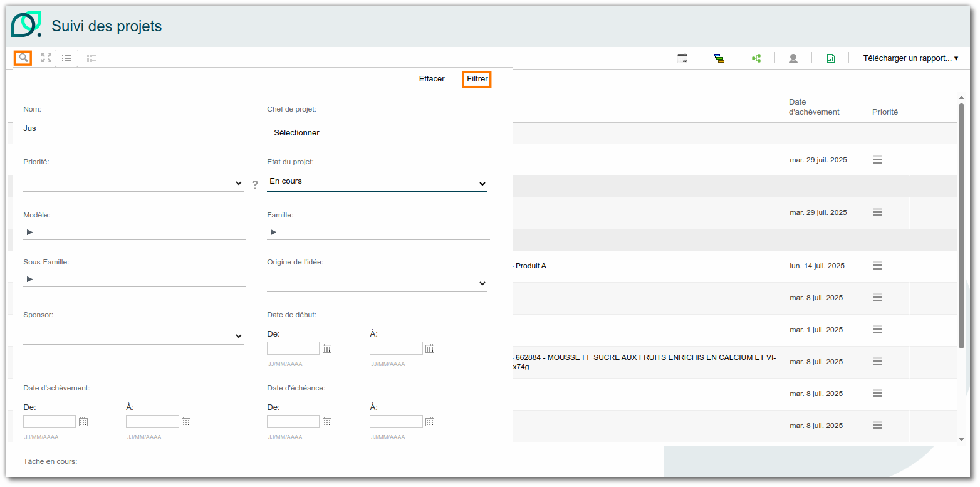Click the 662884 - MOUSSE FF SUCRE project name

(645, 362)
